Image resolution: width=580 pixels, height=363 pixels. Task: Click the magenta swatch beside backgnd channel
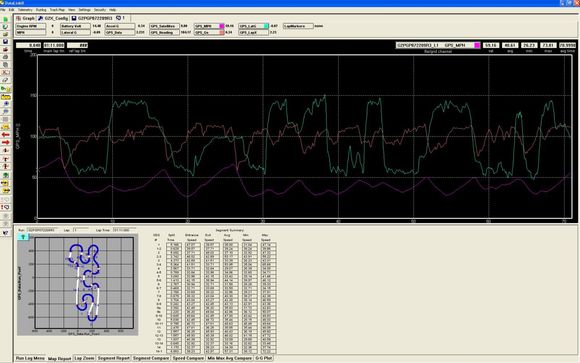pyautogui.click(x=477, y=45)
